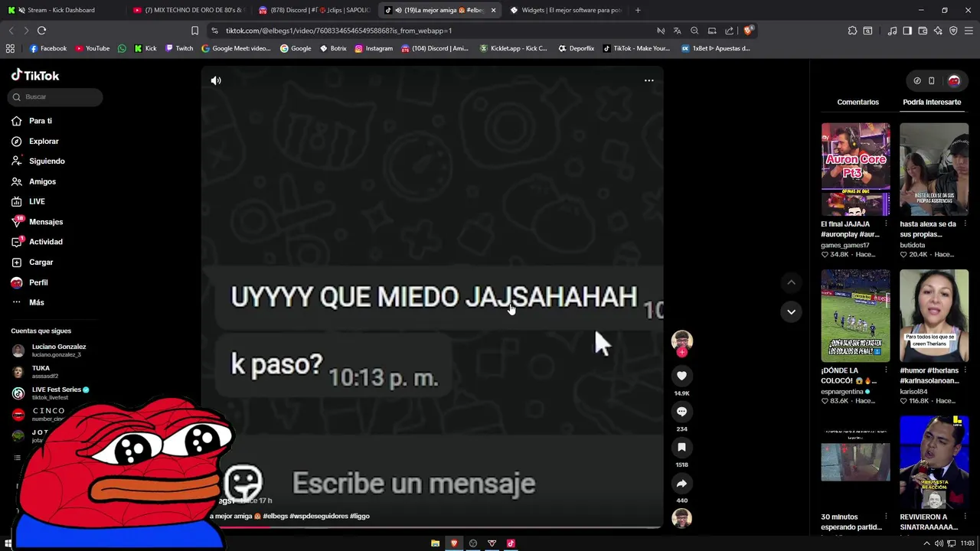980x551 pixels.
Task: Open the ¡DÓNDE LA COLOCÓ! soccer video thumbnail
Action: pyautogui.click(x=855, y=315)
